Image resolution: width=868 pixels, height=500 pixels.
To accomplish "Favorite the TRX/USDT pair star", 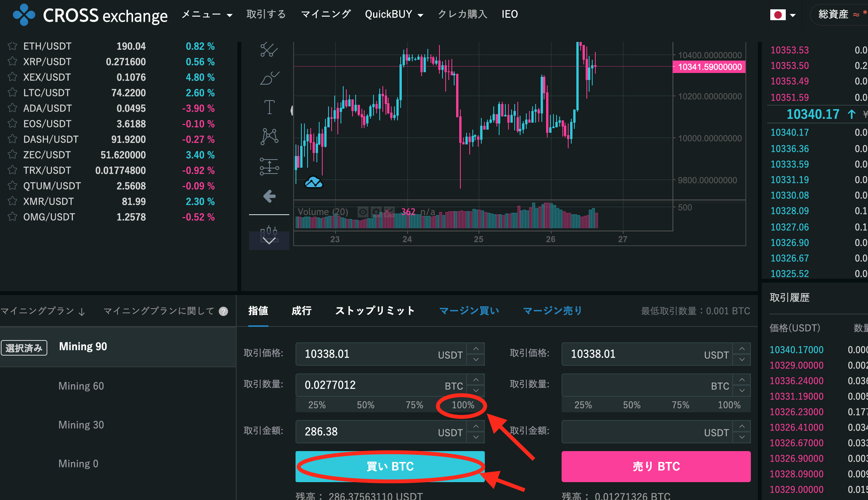I will [x=12, y=170].
